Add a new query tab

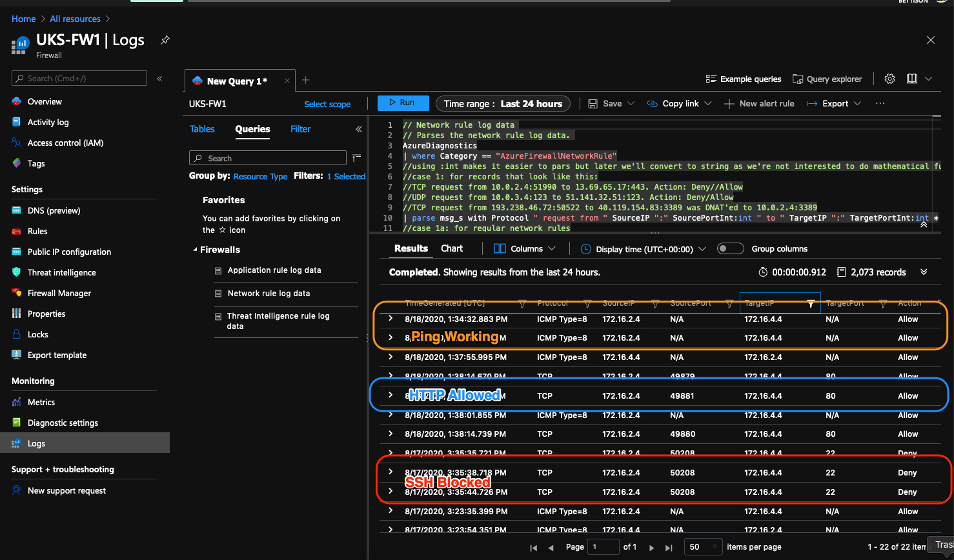coord(306,81)
